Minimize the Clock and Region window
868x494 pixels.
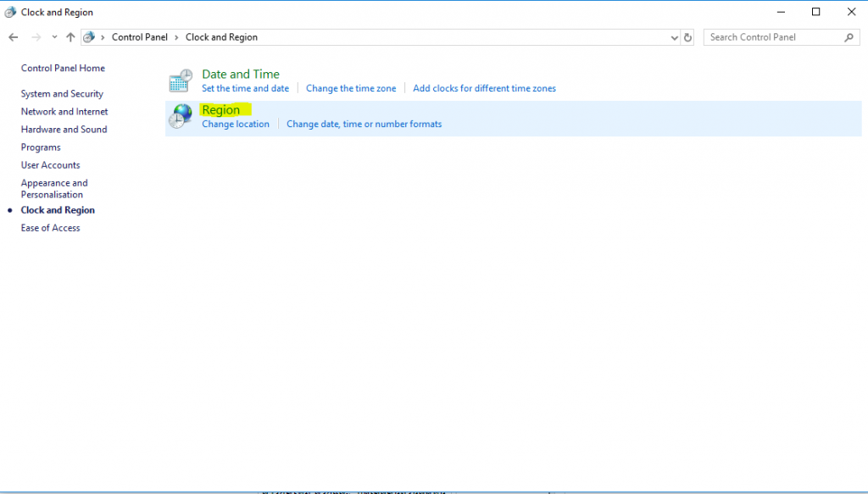pos(781,12)
